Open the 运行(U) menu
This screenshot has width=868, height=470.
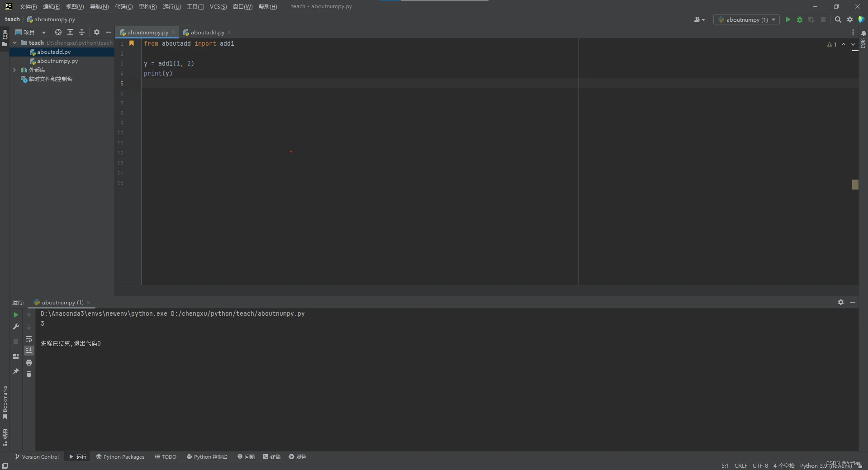(x=172, y=6)
